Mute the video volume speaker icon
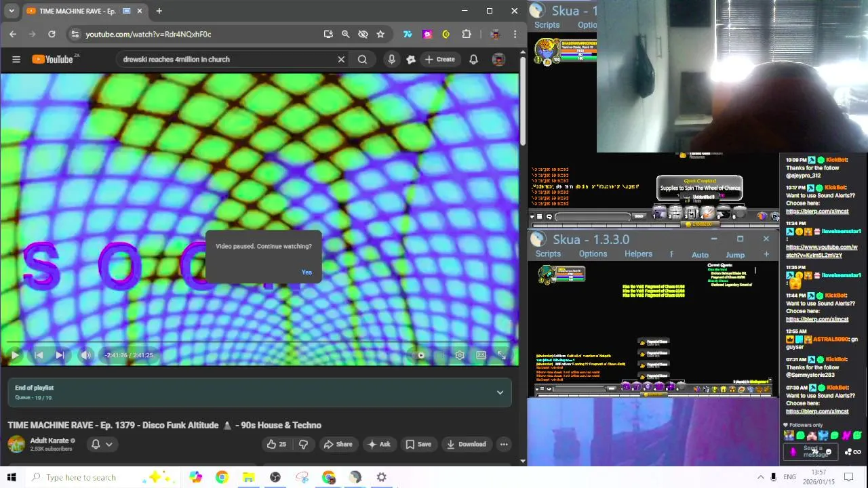 85,355
